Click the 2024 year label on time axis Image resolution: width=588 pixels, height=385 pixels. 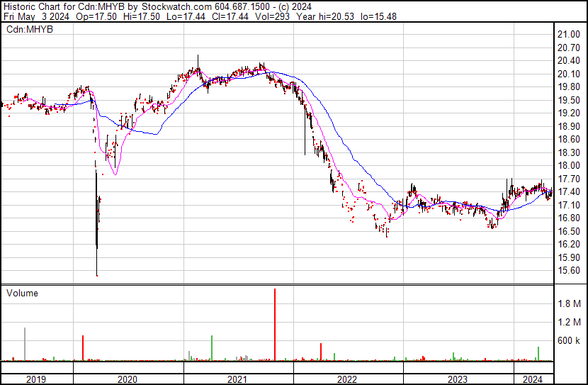[x=533, y=379]
